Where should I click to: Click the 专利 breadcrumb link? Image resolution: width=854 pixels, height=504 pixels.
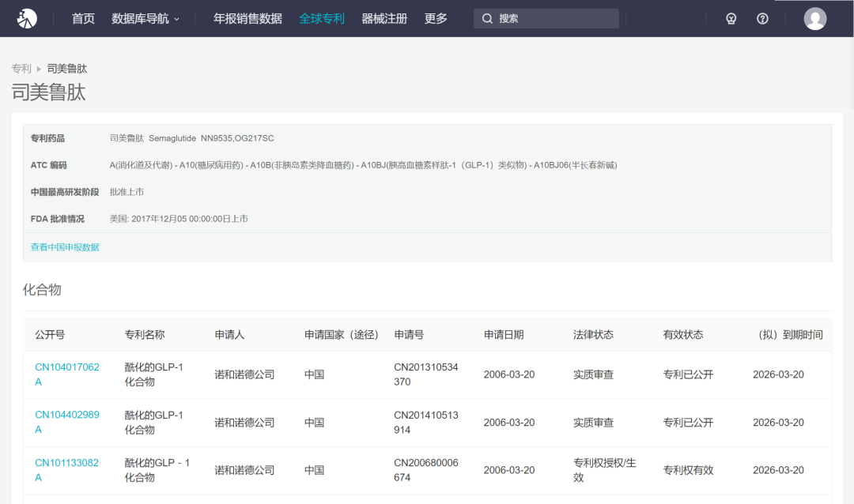[21, 69]
